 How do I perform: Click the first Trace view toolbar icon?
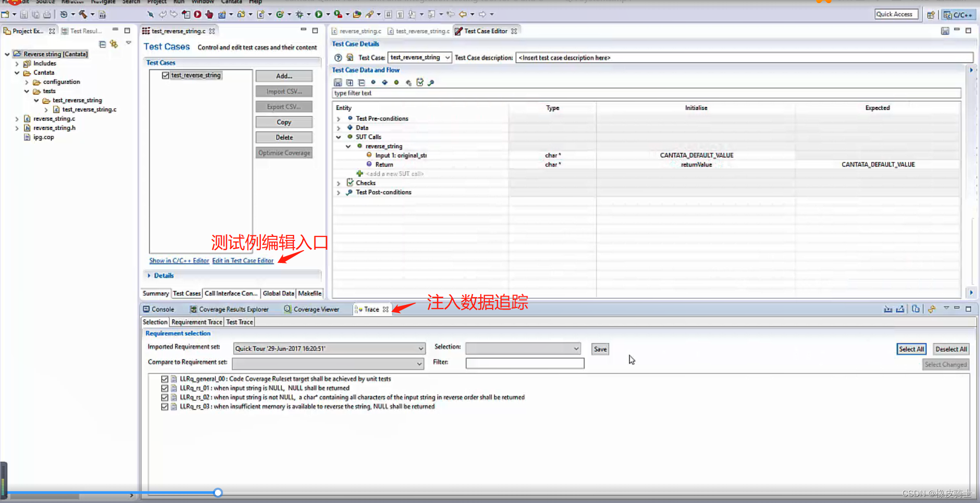[888, 309]
